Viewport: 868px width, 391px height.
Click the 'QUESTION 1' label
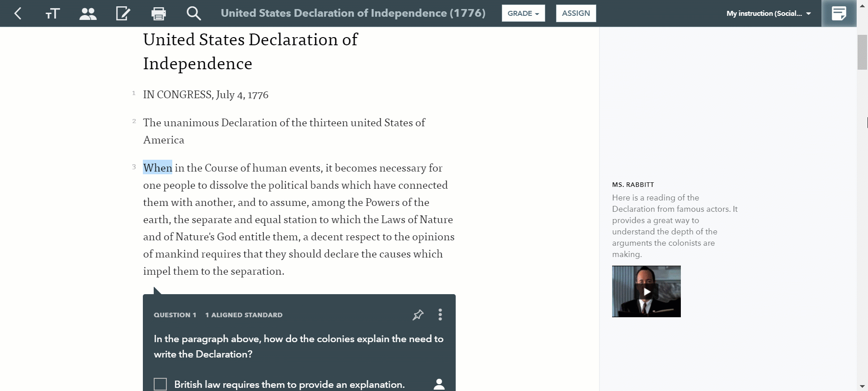click(175, 315)
